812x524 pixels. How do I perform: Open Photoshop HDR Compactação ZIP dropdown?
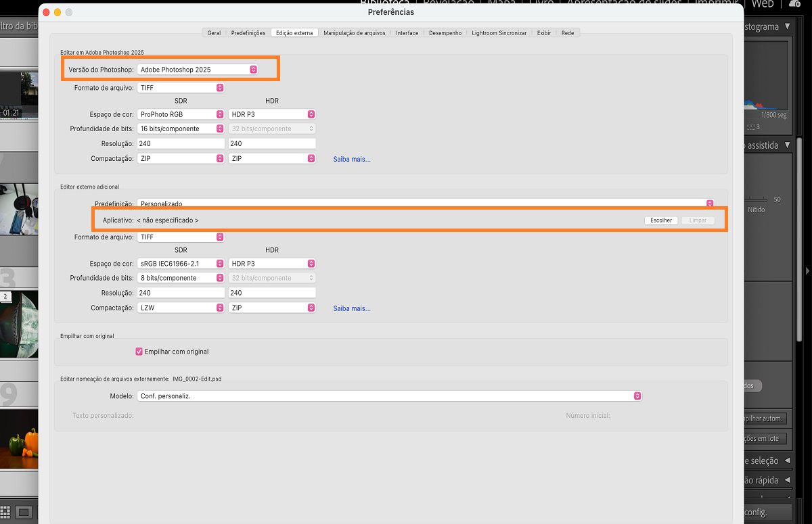272,158
